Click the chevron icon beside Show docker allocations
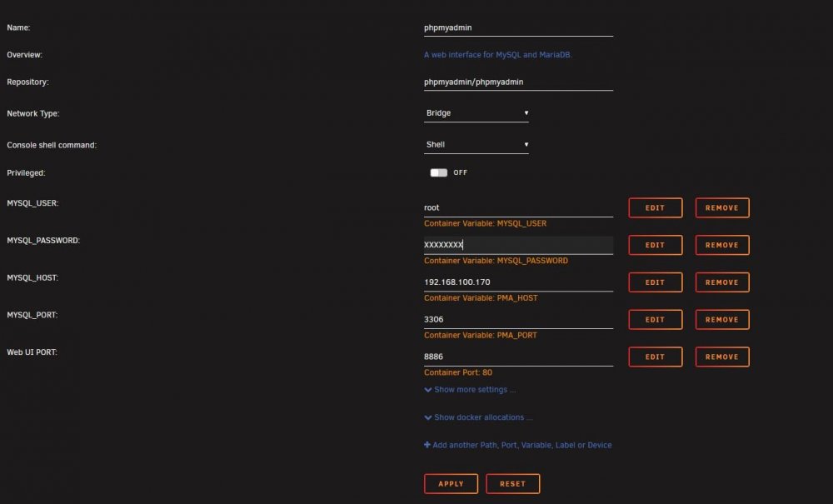 pos(427,417)
